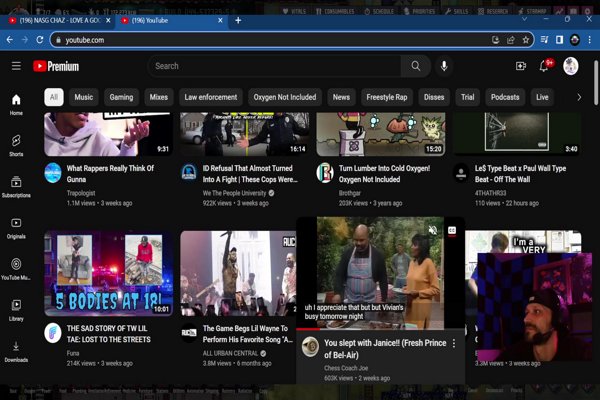Select the All filter chip
600x400 pixels.
(54, 97)
